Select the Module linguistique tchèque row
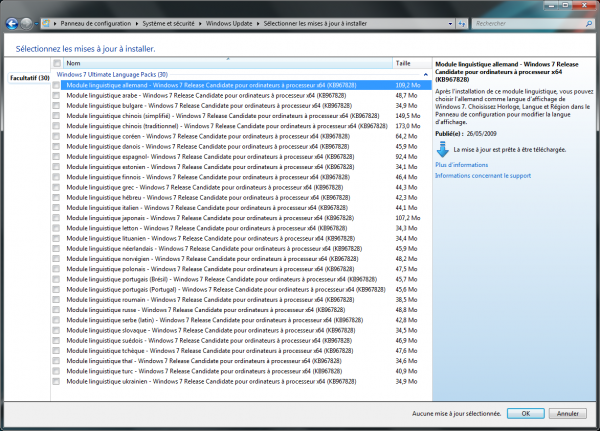Screen dimensions: 600x431 click(241, 351)
